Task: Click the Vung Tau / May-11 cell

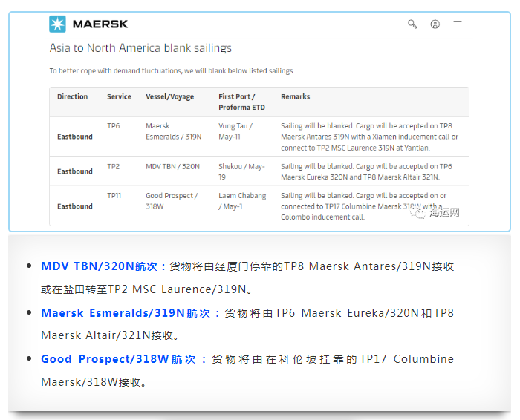Action: click(235, 131)
